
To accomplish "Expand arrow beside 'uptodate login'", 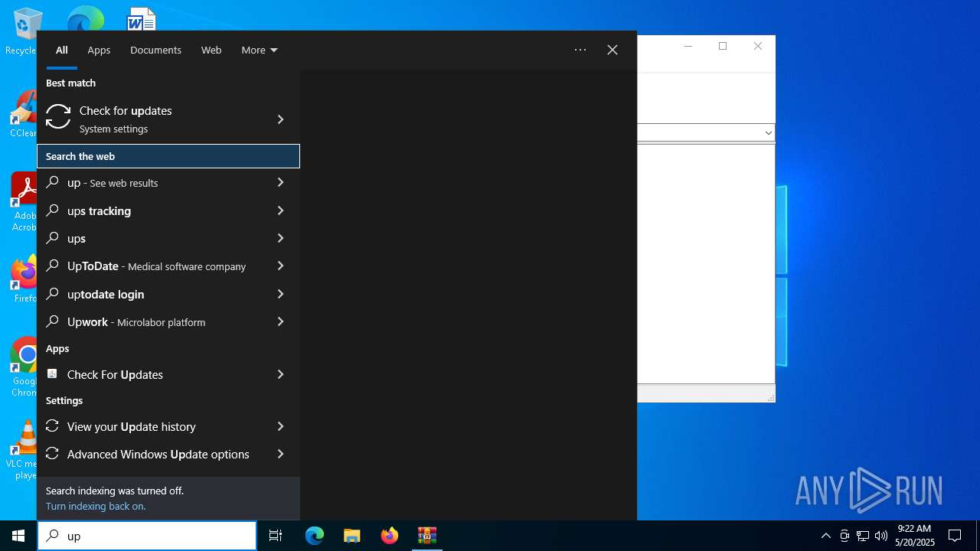I will click(x=280, y=294).
